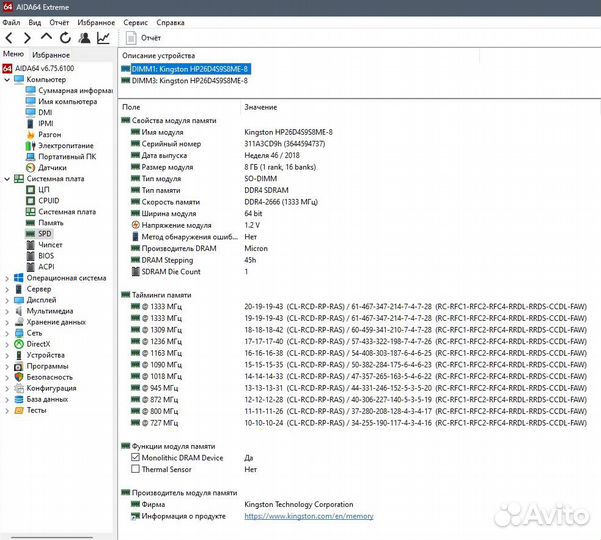
Task: Select DIMM3: Kingston HP26D4S9S8ME-8 device
Action: point(189,80)
